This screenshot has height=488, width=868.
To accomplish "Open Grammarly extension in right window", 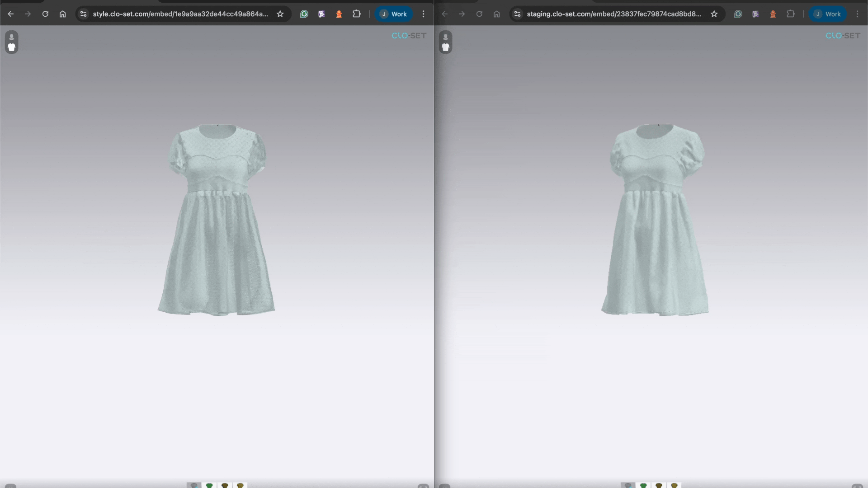I will click(x=738, y=14).
